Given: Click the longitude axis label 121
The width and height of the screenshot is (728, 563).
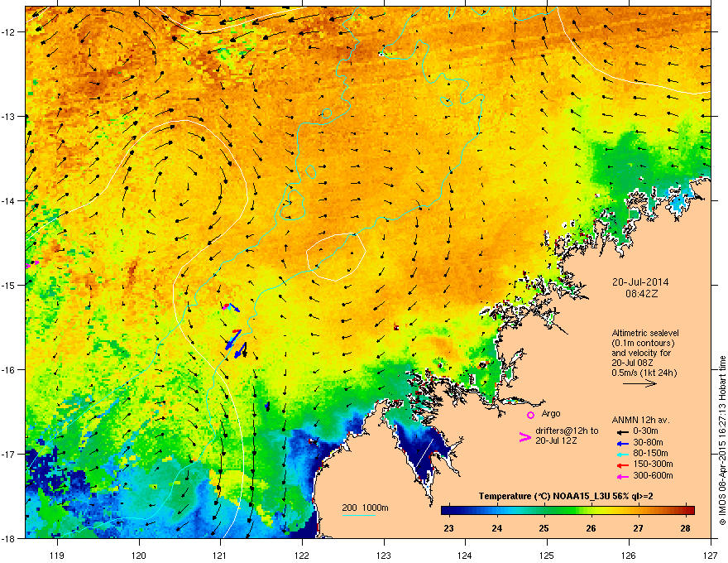Looking at the screenshot, I should pos(220,555).
